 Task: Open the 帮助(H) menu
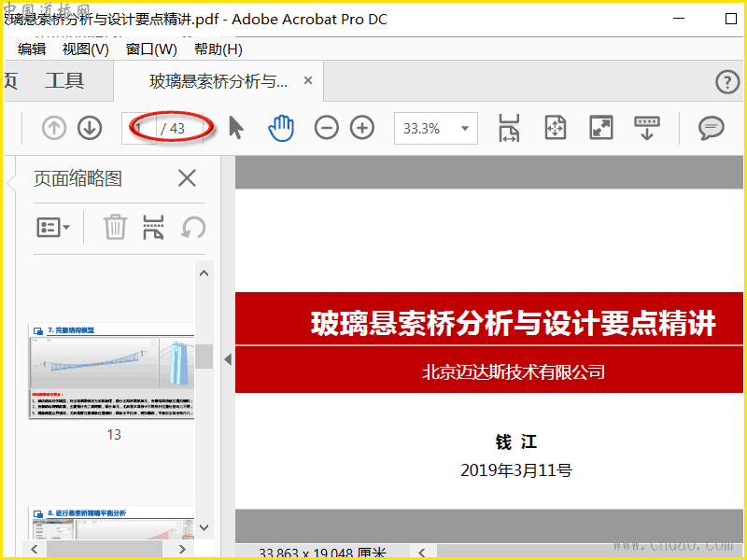point(218,49)
